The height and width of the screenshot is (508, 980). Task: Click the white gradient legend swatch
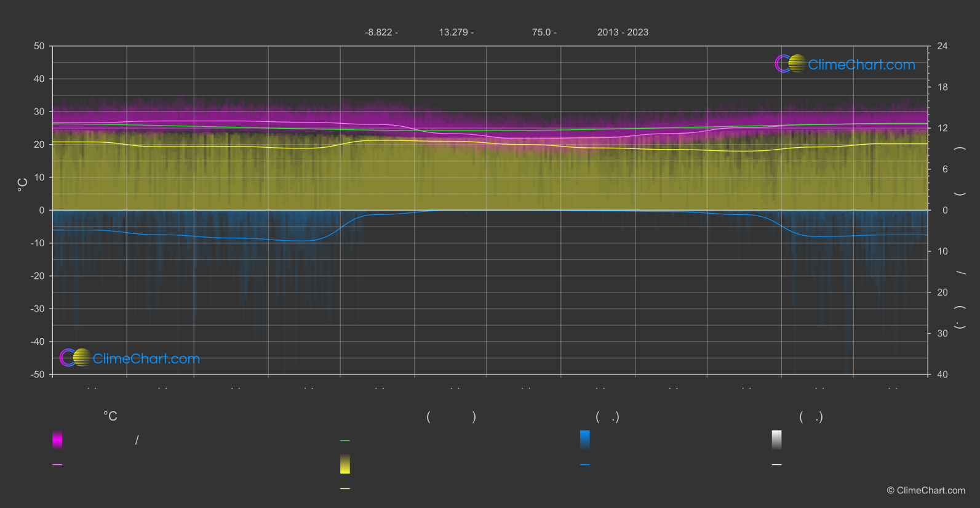pyautogui.click(x=777, y=440)
